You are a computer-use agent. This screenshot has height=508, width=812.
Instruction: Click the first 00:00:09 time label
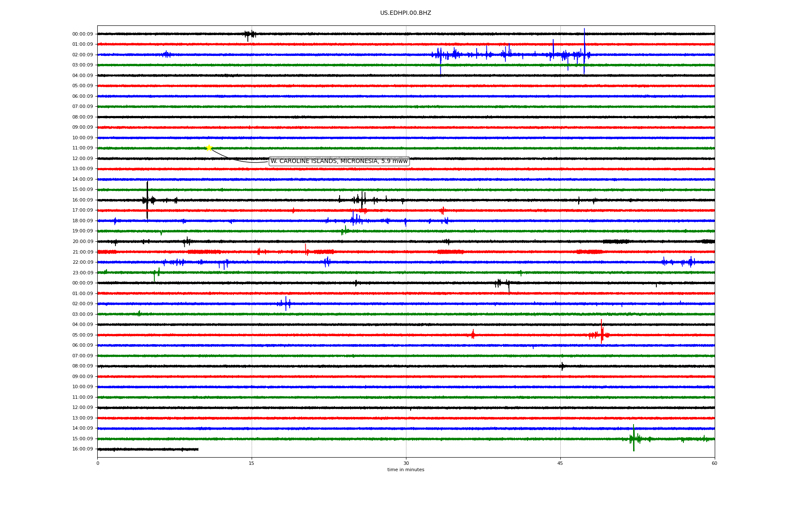point(82,34)
